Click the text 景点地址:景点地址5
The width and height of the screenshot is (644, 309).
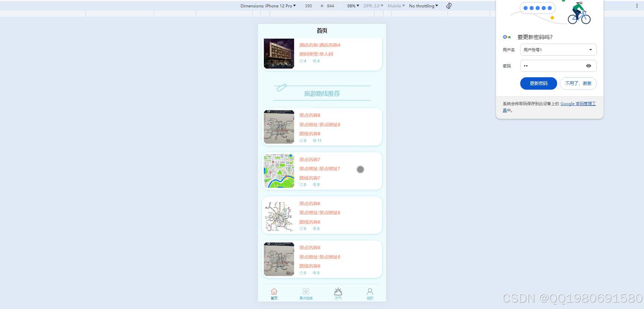click(x=320, y=257)
